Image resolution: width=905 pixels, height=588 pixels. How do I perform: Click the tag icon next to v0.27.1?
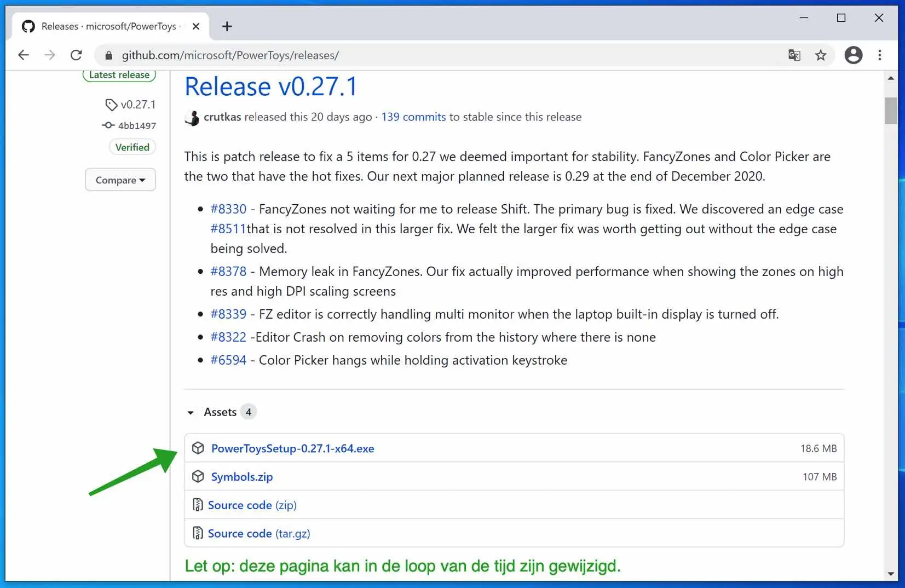(111, 105)
